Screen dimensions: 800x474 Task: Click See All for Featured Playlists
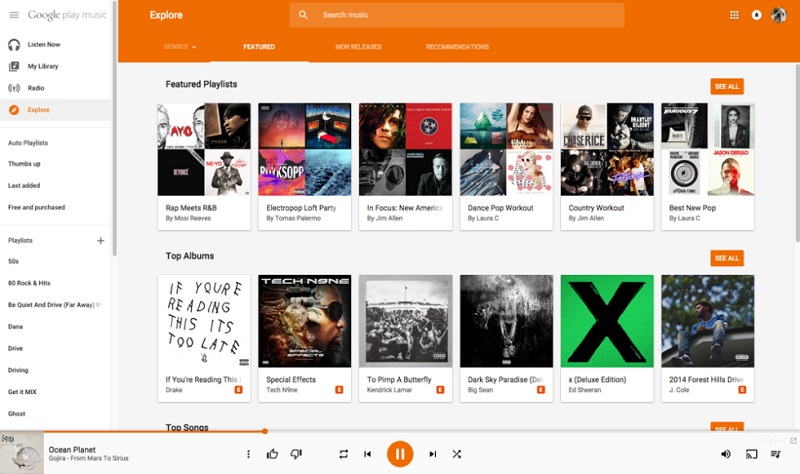(x=727, y=86)
